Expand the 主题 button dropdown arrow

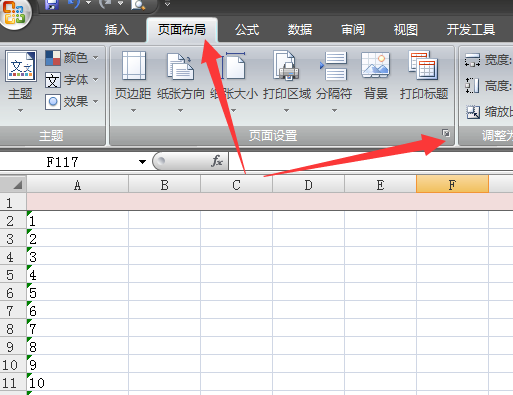coord(20,110)
